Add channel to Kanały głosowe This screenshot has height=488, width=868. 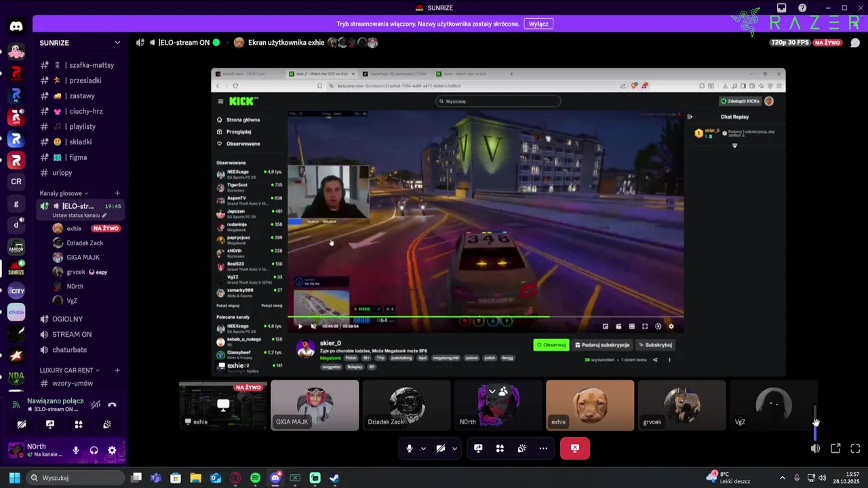tap(117, 193)
